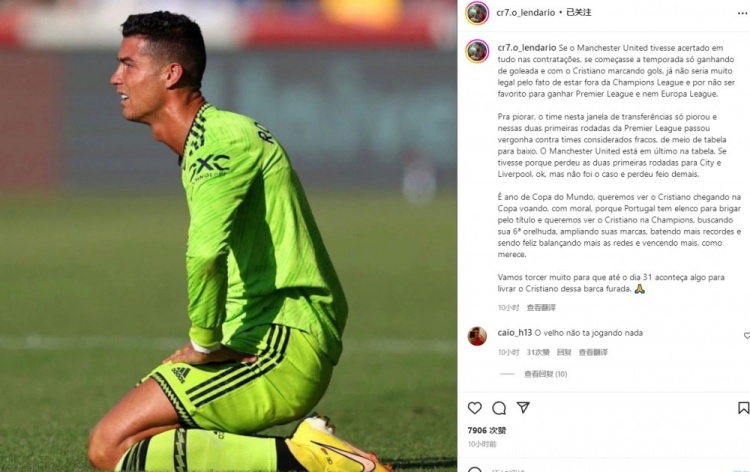Toggle the 已关注 following status
Screen dimensions: 750x472
(579, 12)
